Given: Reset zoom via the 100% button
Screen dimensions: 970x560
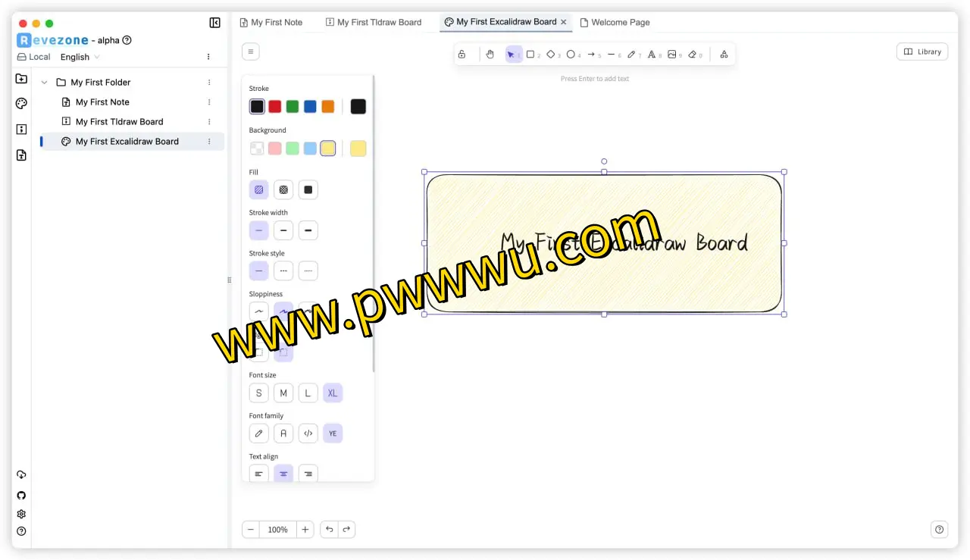Looking at the screenshot, I should point(277,530).
